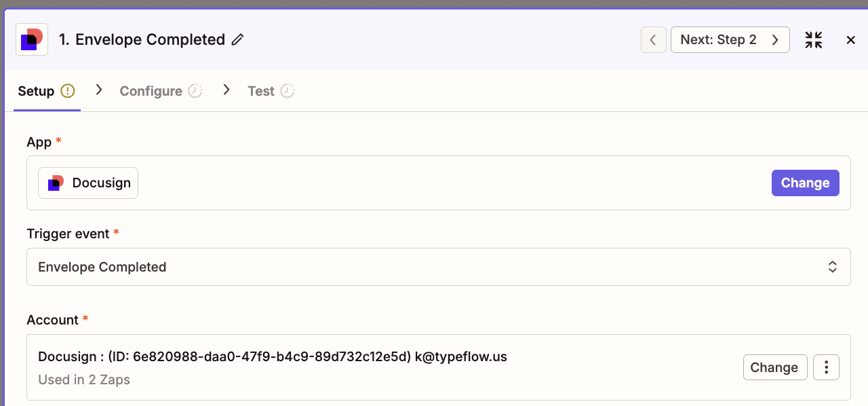
Task: Click the up-down arrows in the Trigger event field
Action: 832,267
